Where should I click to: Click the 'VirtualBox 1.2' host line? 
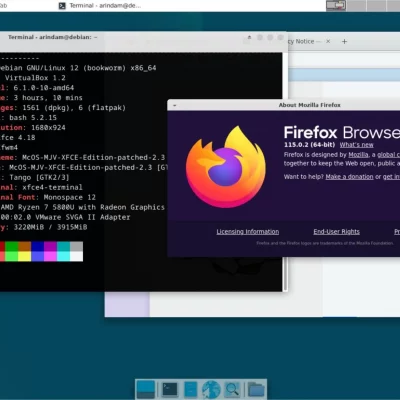(35, 78)
